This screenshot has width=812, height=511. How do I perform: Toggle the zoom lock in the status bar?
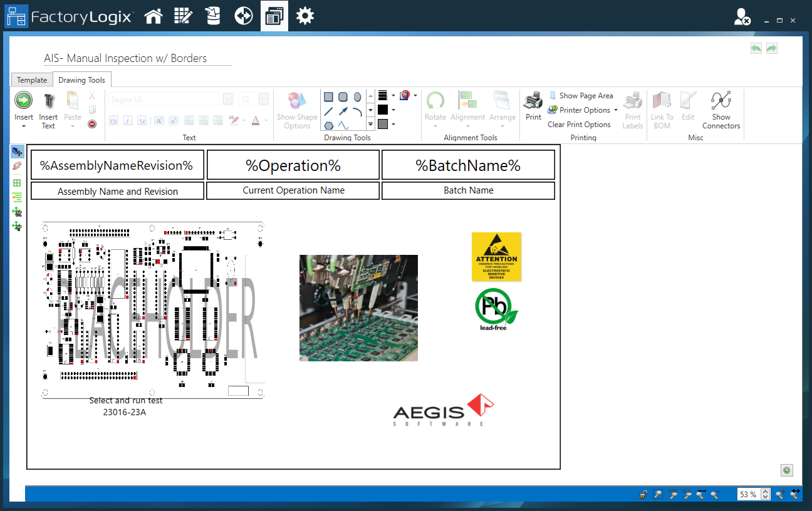click(644, 494)
